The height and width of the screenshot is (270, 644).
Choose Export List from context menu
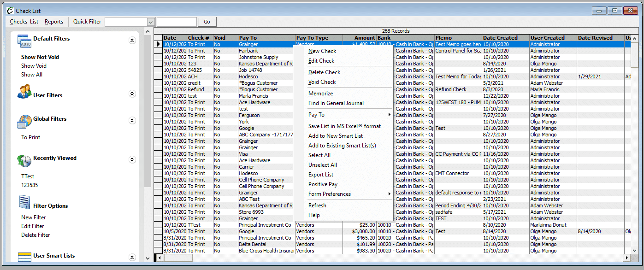[321, 175]
